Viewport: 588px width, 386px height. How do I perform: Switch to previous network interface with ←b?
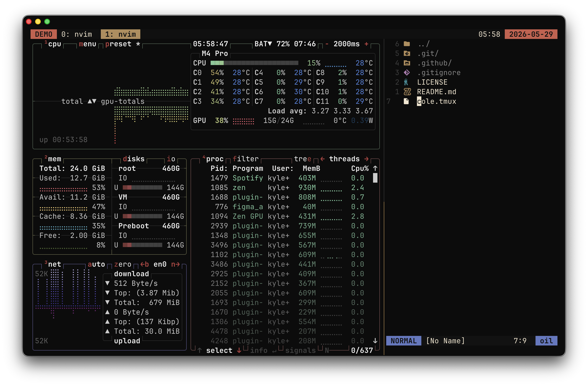tap(145, 264)
